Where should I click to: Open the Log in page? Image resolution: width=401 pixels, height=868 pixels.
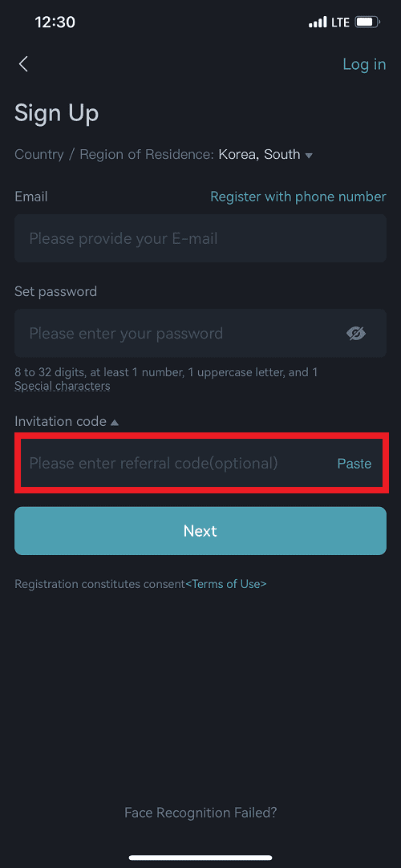point(364,64)
